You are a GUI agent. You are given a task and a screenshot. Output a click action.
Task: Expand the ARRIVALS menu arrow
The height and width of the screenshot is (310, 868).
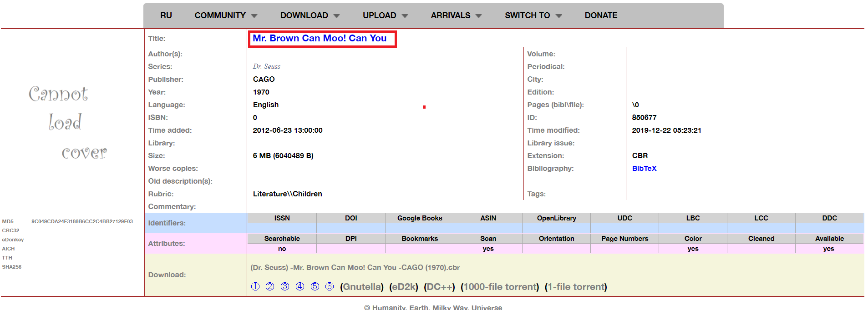478,16
